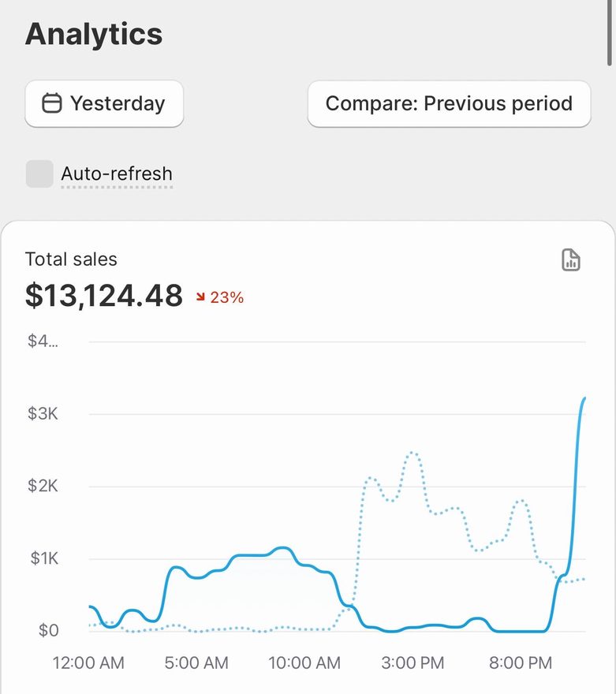Click the $2K y-axis label

point(43,486)
